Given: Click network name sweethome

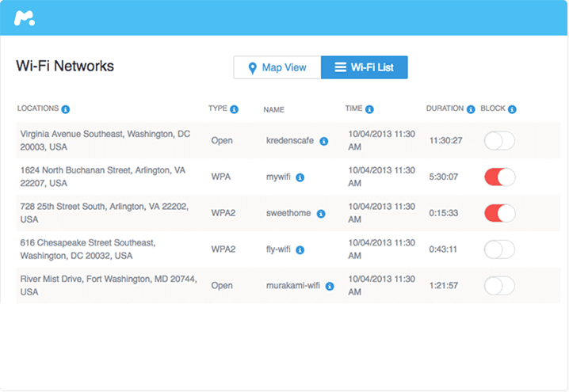Looking at the screenshot, I should coord(288,213).
